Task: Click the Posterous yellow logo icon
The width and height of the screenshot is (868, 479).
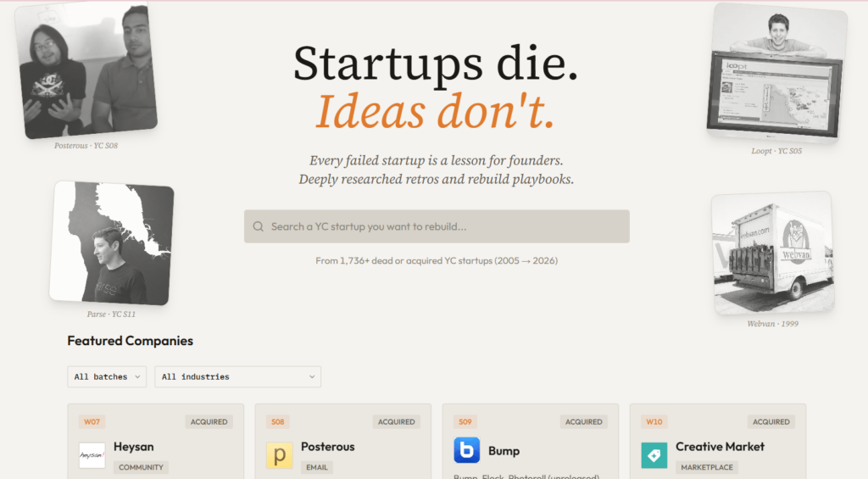Action: point(279,455)
